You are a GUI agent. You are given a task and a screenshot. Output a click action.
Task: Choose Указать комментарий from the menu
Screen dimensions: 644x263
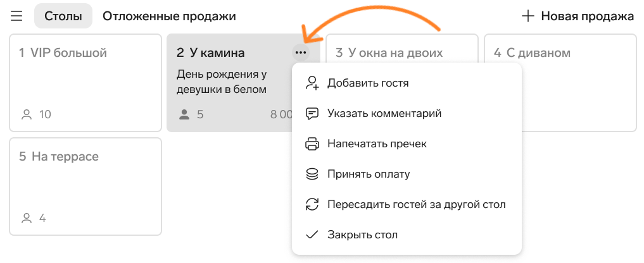tap(384, 114)
